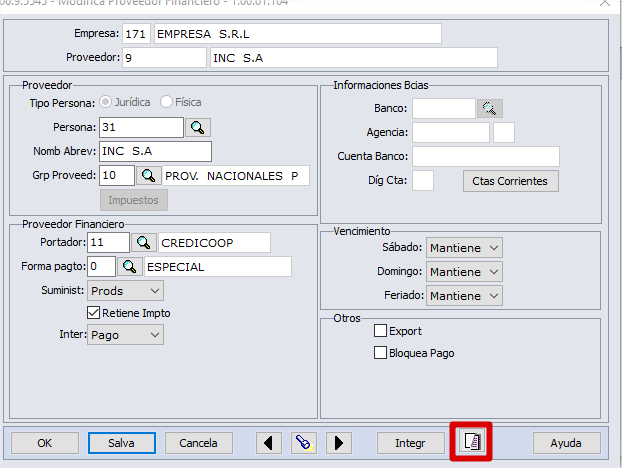Close the Modifica Proveedor Financiero window
The width and height of the screenshot is (622, 468).
tap(605, 3)
